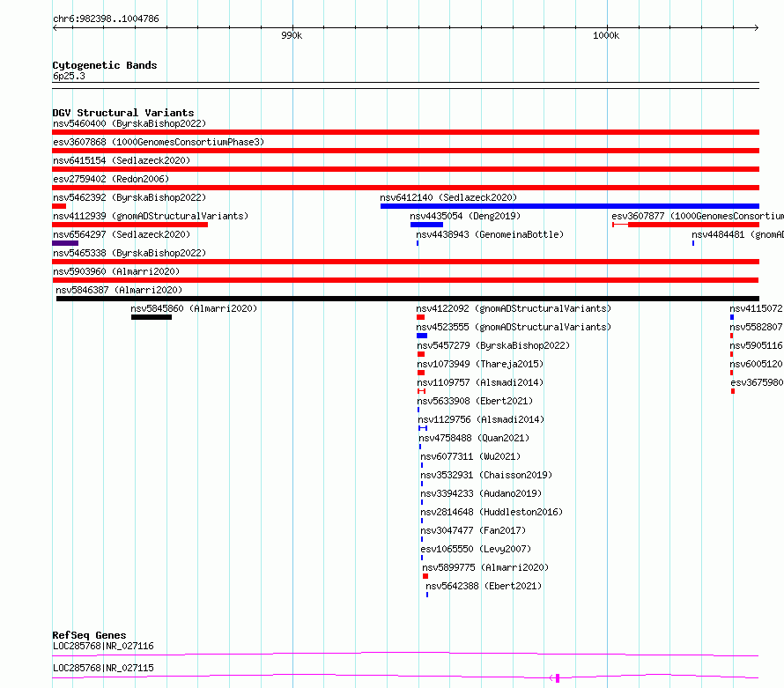Click the nsv5582807 variant label
The width and height of the screenshot is (784, 688).
pos(757,327)
